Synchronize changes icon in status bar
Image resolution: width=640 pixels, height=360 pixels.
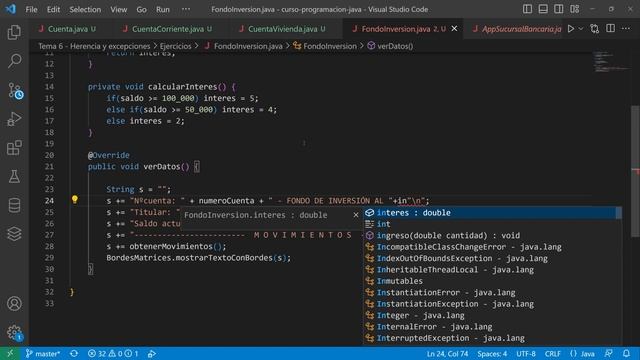tap(74, 353)
